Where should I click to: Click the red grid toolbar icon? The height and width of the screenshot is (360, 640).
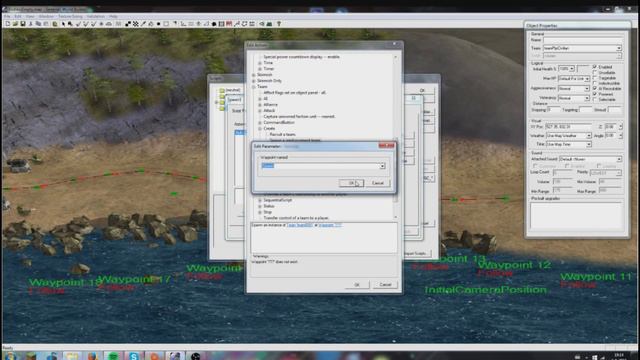(229, 24)
